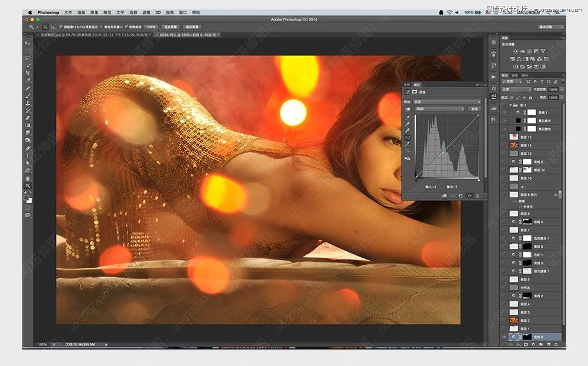
Task: Open the 滤镜 menu
Action: pyautogui.click(x=148, y=12)
